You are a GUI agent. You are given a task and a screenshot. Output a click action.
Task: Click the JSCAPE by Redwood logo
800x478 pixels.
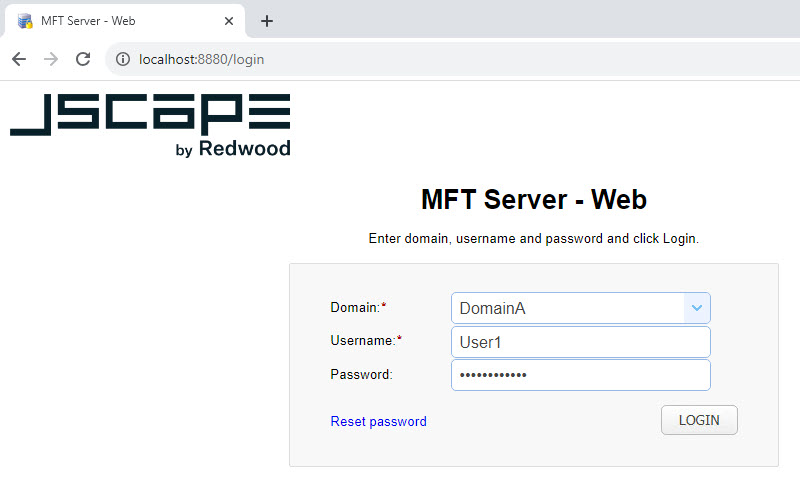tap(151, 125)
